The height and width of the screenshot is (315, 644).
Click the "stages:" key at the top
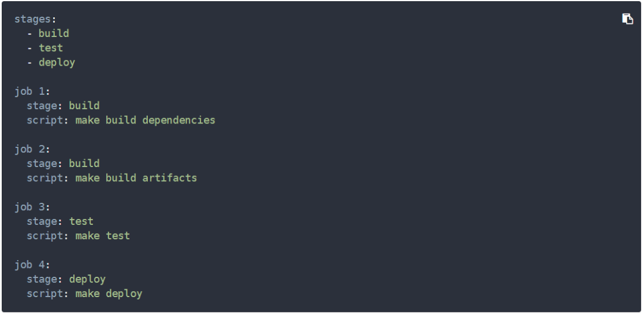tap(35, 19)
